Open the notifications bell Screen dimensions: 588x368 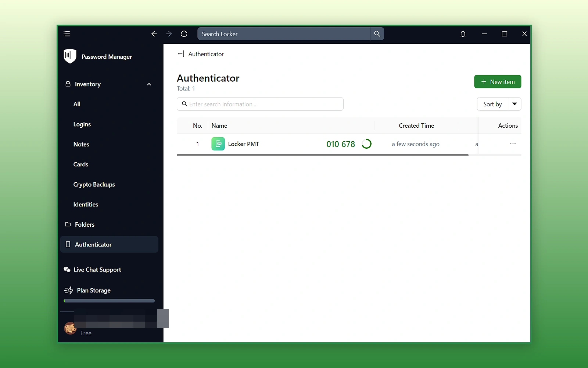pos(463,34)
